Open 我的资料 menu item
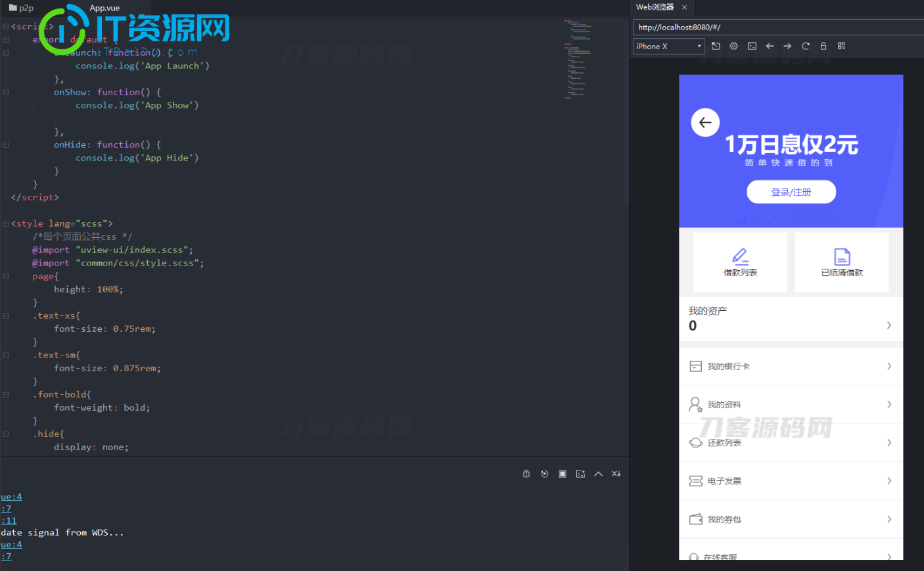This screenshot has height=571, width=924. click(791, 404)
